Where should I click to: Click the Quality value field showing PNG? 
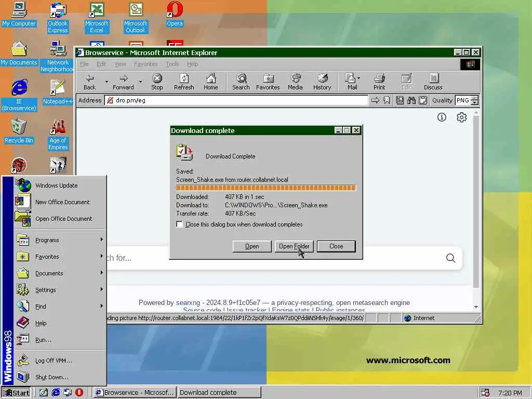[x=463, y=100]
